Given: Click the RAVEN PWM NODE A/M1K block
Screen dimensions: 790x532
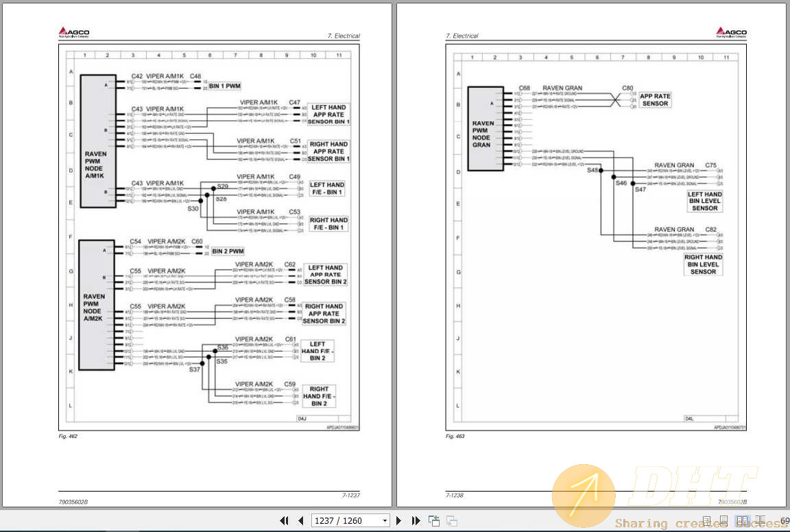Looking at the screenshot, I should 98,141.
